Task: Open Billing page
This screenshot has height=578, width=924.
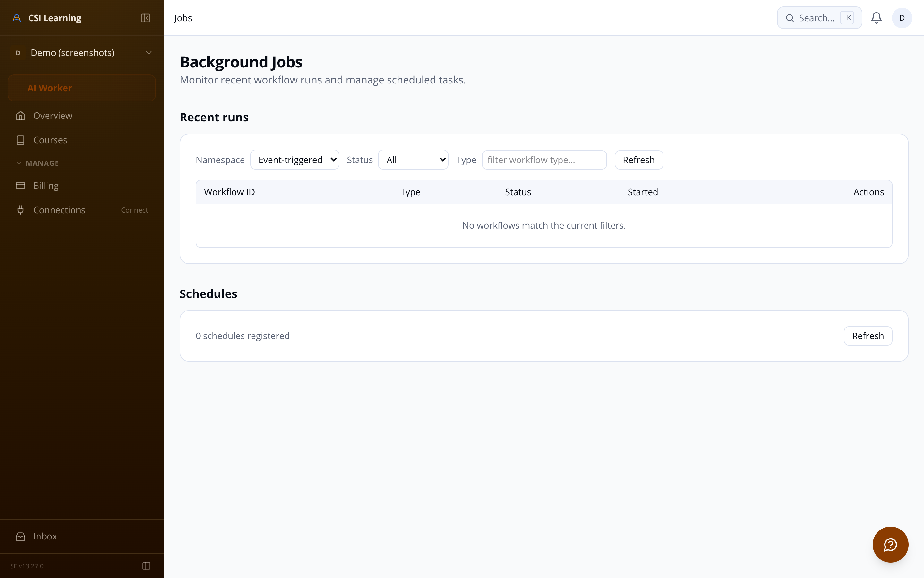Action: click(x=82, y=185)
